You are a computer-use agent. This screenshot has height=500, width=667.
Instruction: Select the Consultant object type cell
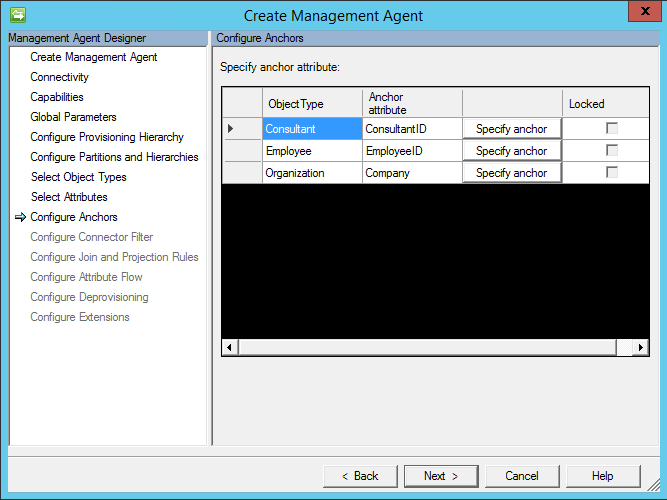312,129
